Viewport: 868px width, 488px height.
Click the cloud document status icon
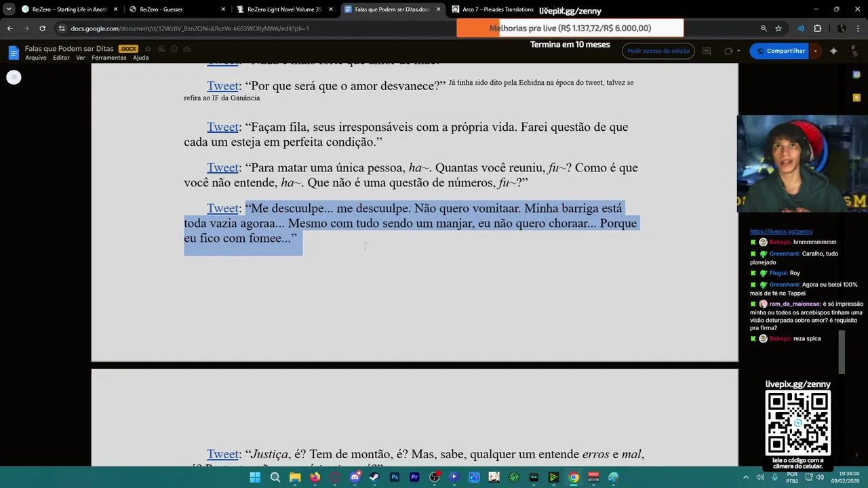click(186, 49)
